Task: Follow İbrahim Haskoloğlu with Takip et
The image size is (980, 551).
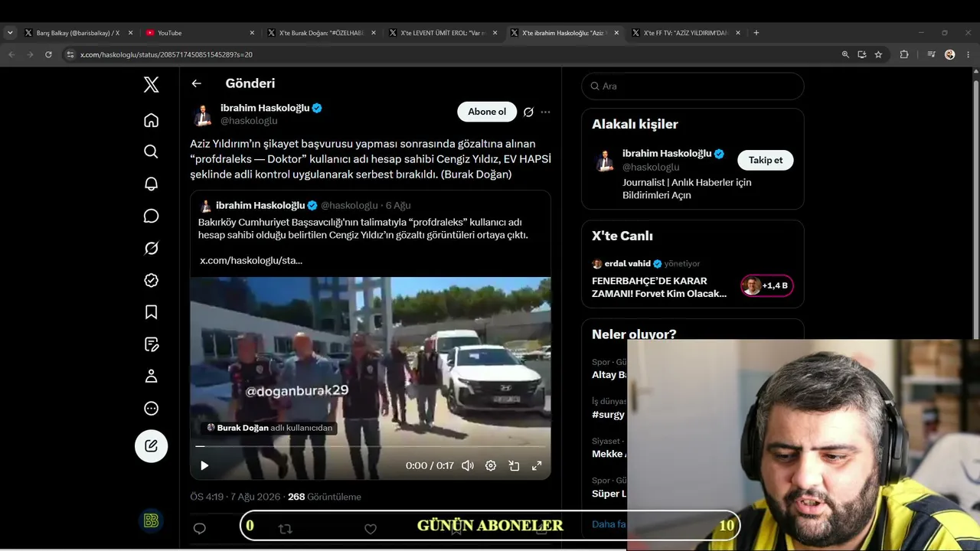Action: click(x=766, y=160)
